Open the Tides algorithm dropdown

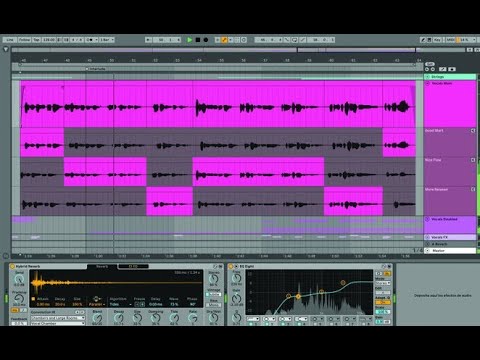[x=121, y=304]
